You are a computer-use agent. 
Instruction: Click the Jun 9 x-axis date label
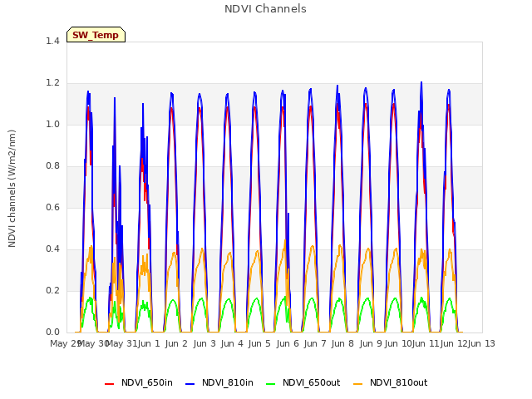click(x=371, y=343)
